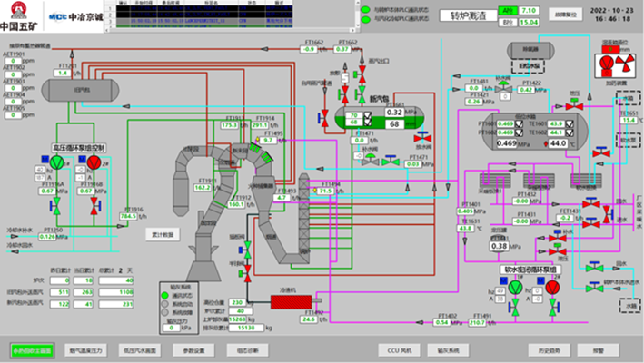This screenshot has height=363, width=644.
Task: Click the 累计数据 button
Action: [163, 235]
